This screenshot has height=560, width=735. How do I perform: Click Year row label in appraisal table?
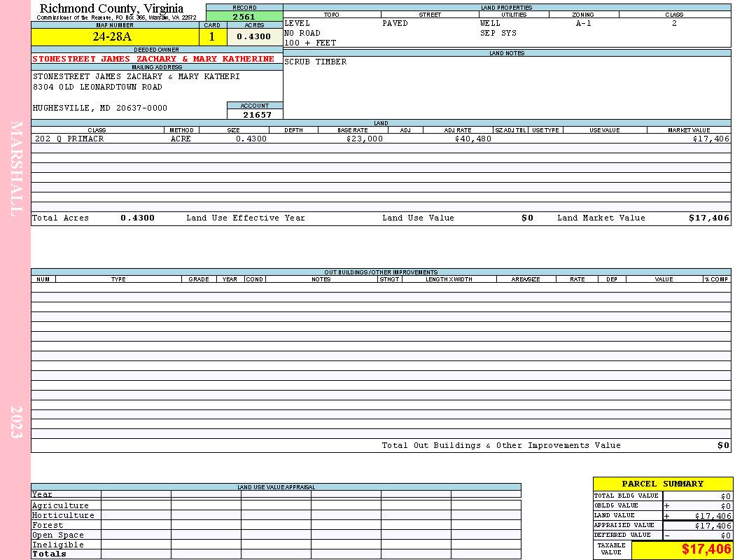(x=42, y=494)
